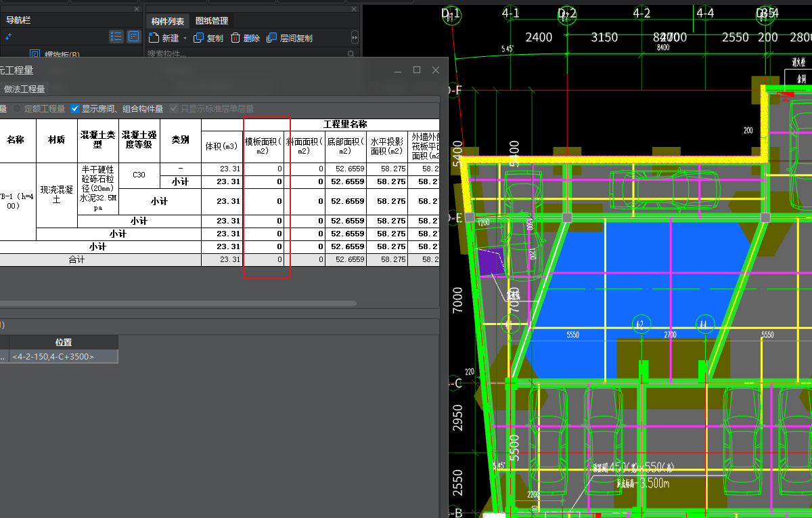Click the magnifier icon in component search

coord(351,53)
